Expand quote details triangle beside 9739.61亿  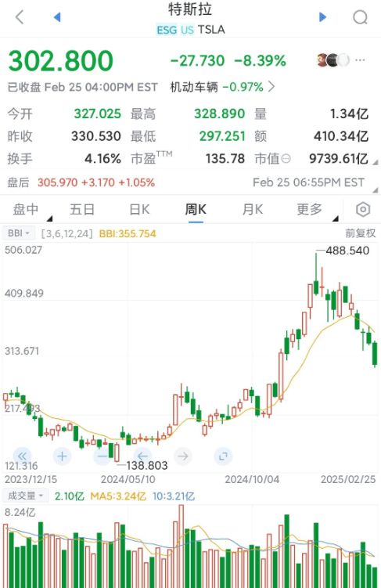pos(376,162)
